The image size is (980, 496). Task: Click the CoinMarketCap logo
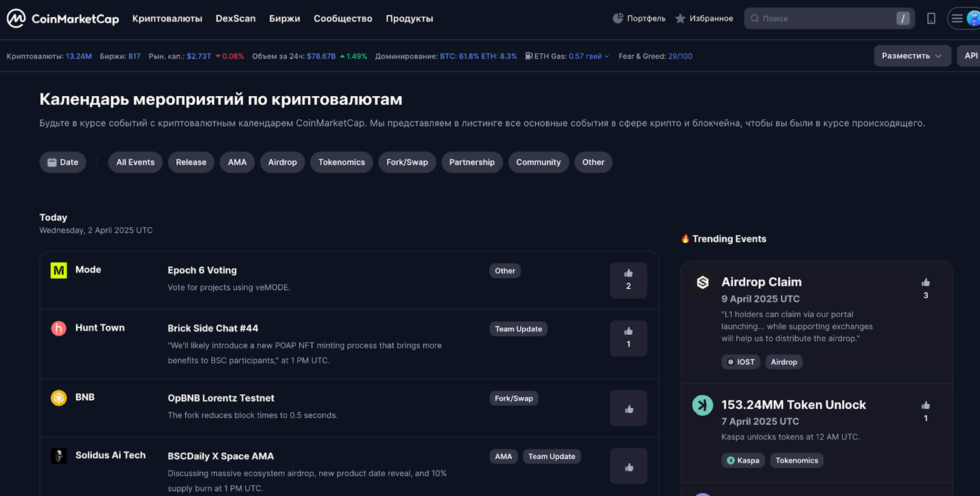pyautogui.click(x=63, y=18)
